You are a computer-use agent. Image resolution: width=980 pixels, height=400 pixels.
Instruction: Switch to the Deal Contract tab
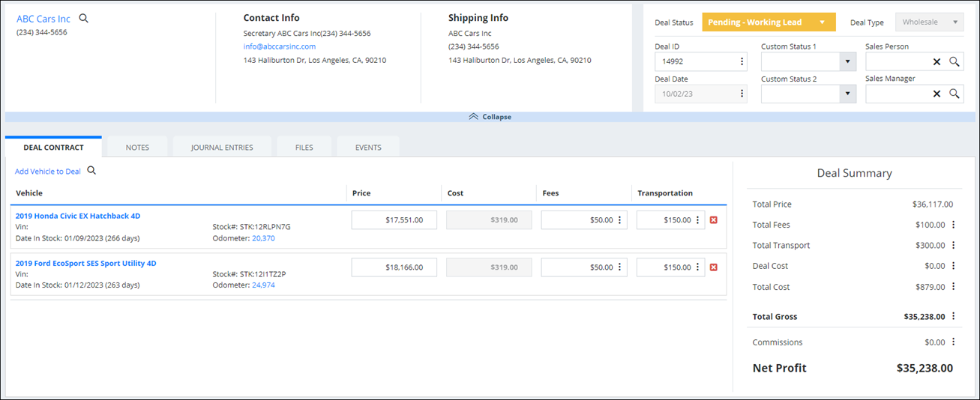(x=53, y=147)
